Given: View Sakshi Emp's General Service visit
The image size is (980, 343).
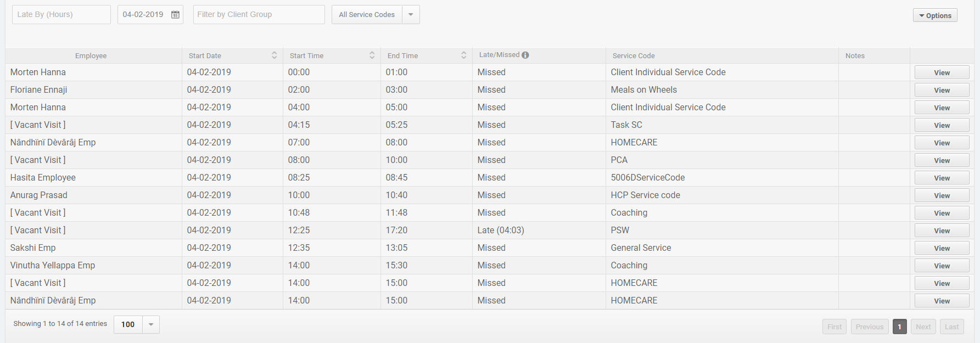Looking at the screenshot, I should click(942, 249).
